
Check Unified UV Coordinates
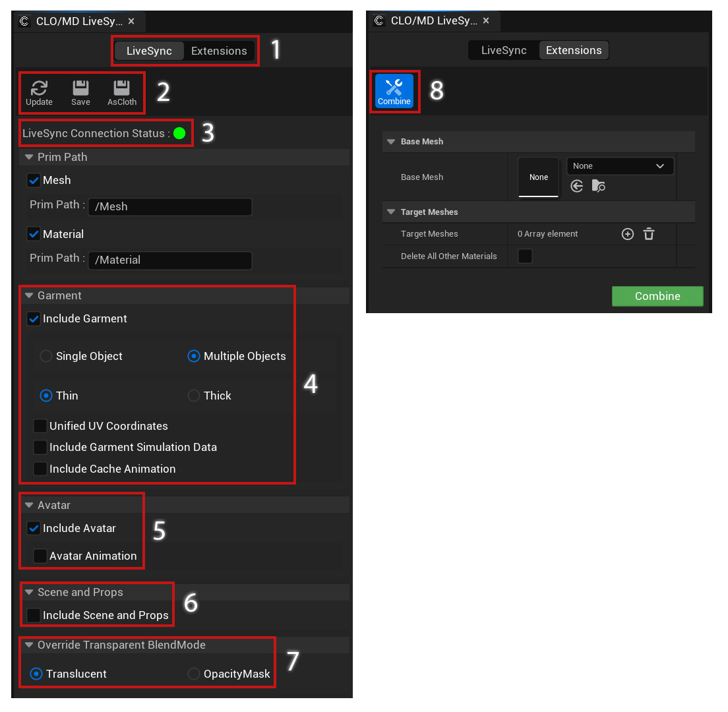40,426
